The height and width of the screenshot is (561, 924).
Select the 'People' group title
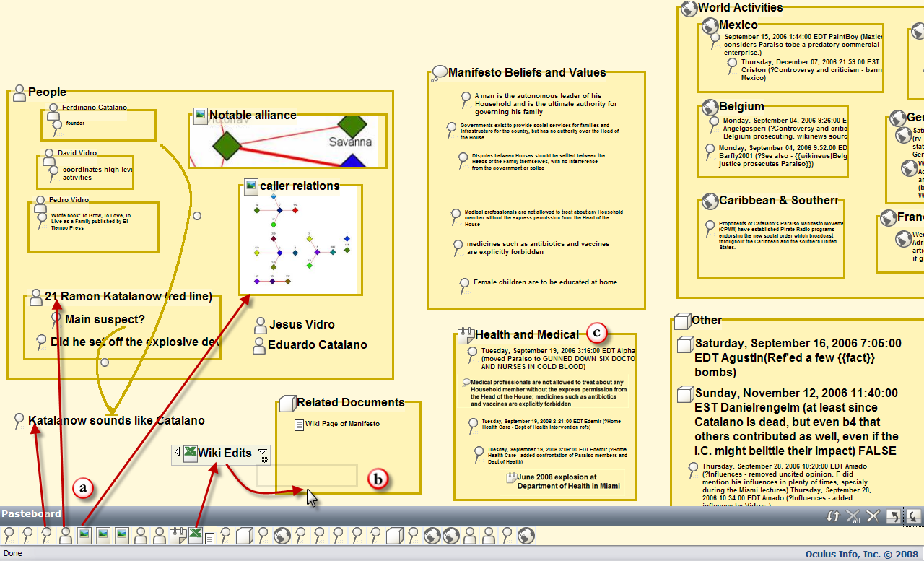47,92
